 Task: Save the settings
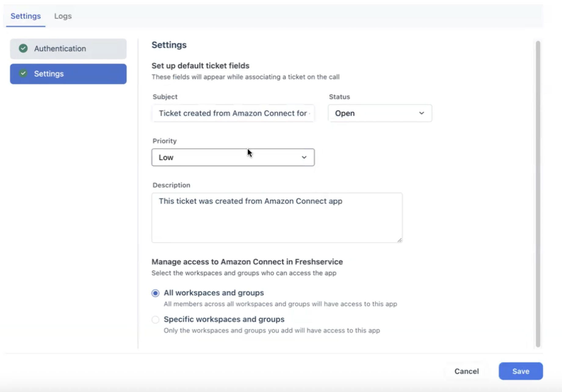tap(521, 371)
